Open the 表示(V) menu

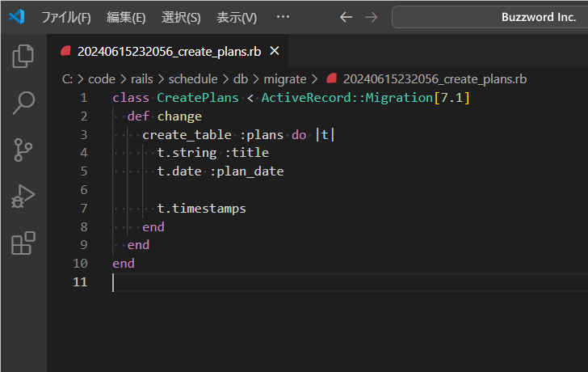click(237, 17)
